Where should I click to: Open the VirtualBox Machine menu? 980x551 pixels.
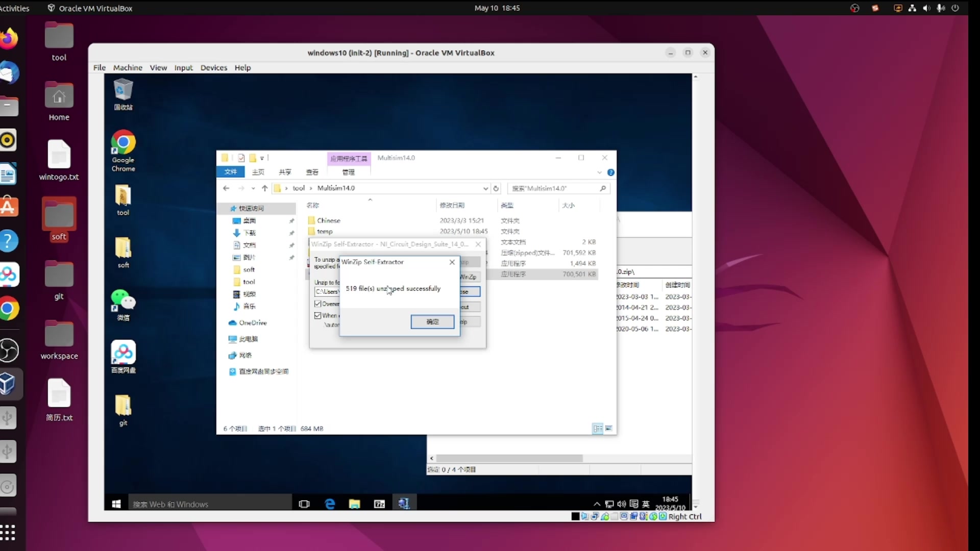point(128,67)
